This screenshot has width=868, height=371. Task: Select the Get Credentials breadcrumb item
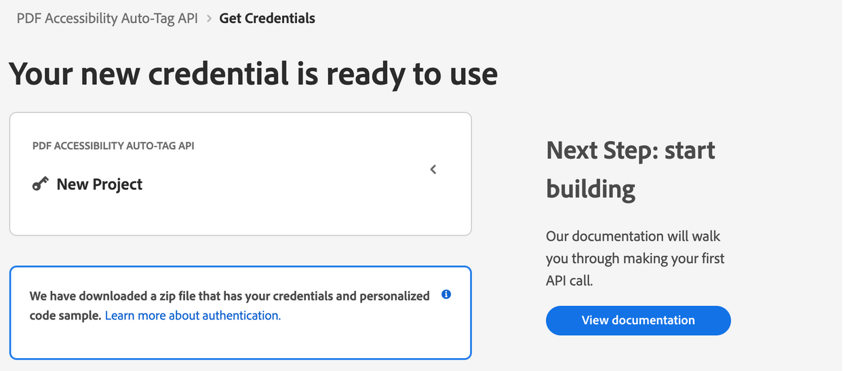267,18
